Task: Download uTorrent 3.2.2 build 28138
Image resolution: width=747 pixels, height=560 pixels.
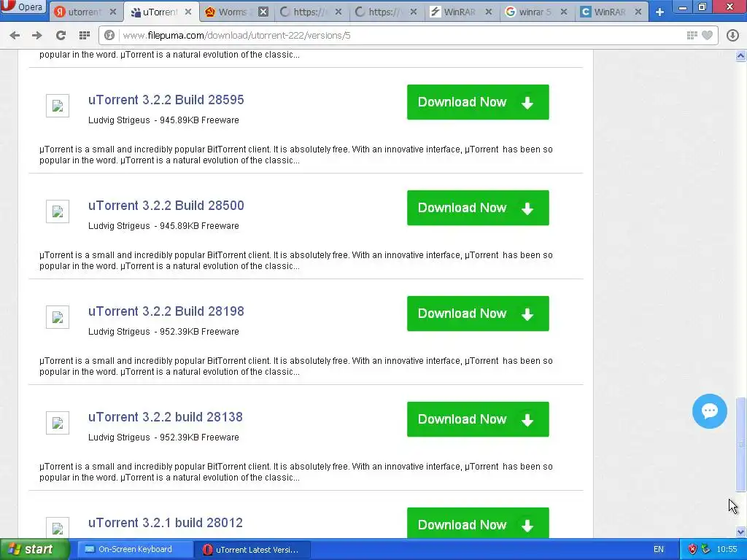Action: click(x=478, y=419)
